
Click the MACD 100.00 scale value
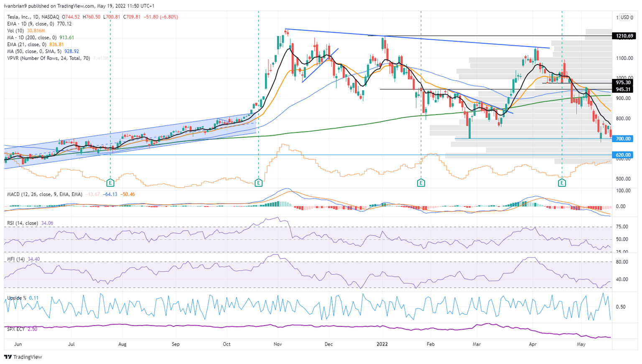click(623, 191)
